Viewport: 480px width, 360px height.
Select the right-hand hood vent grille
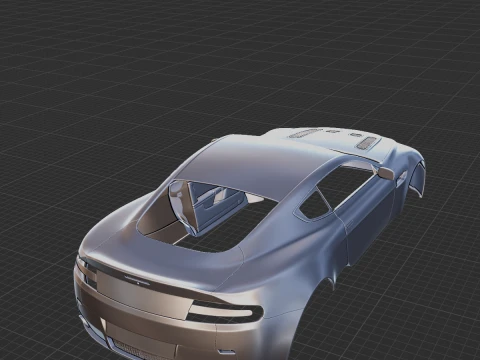coord(367,142)
